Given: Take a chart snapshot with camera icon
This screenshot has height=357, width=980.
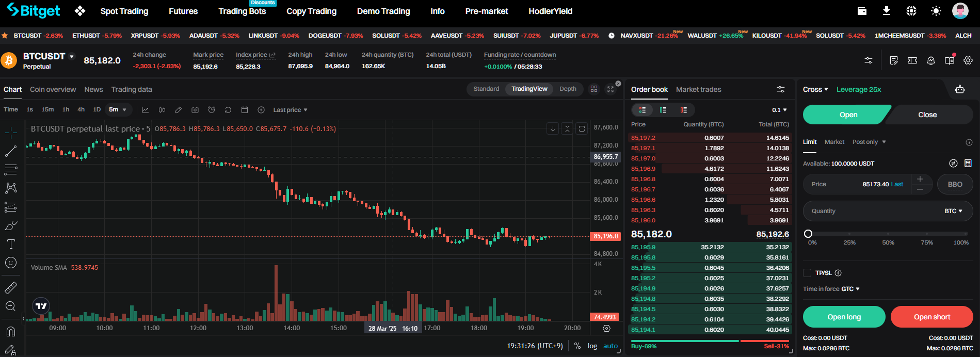Looking at the screenshot, I should point(195,110).
